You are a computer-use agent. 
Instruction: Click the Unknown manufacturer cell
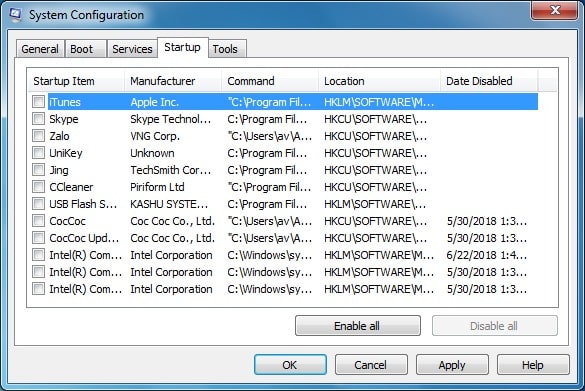tap(152, 153)
